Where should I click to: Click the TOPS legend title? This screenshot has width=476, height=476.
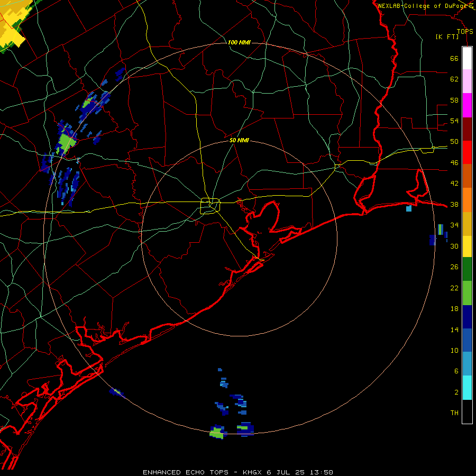pos(465,31)
